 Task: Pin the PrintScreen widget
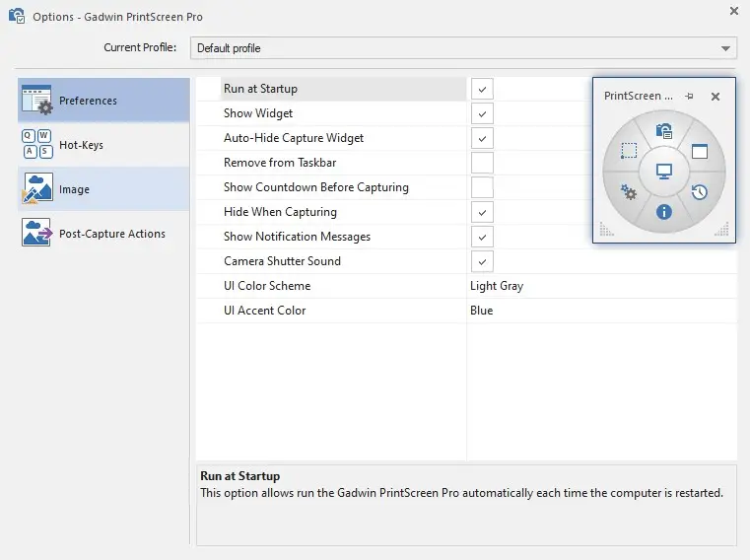689,97
